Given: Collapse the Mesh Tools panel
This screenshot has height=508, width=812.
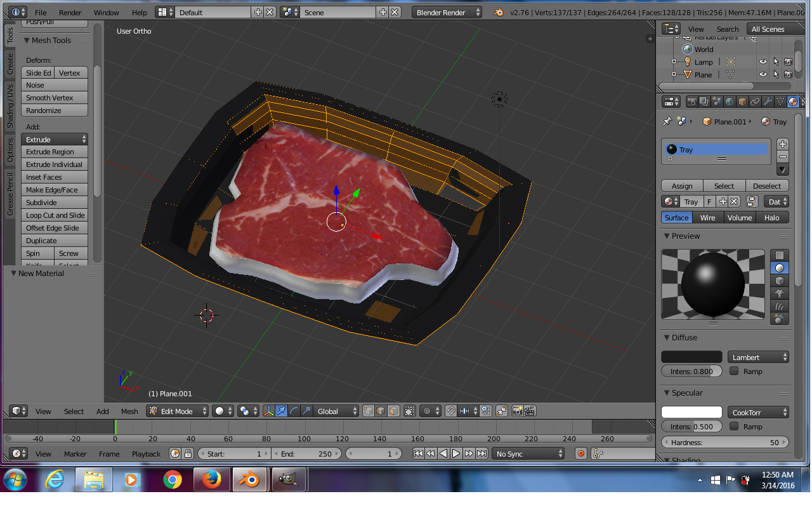Looking at the screenshot, I should pyautogui.click(x=27, y=41).
